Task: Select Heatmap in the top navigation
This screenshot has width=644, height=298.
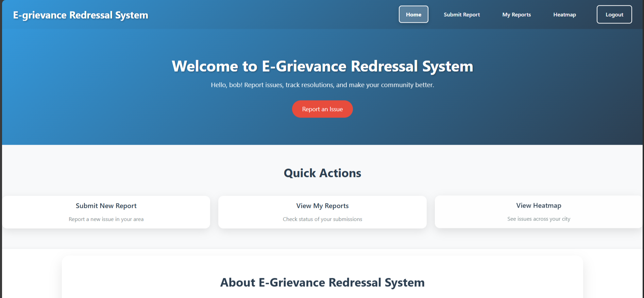Action: (564, 15)
